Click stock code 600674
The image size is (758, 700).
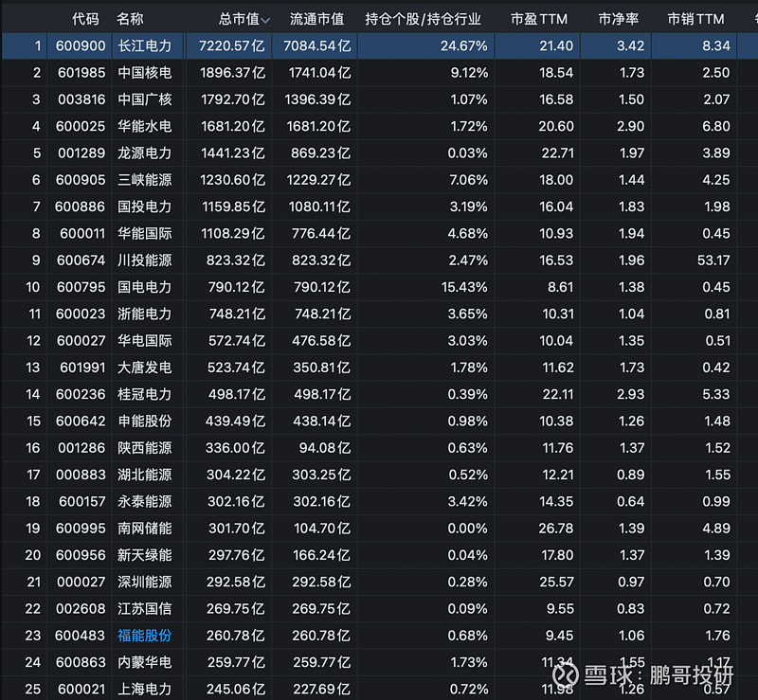[81, 260]
